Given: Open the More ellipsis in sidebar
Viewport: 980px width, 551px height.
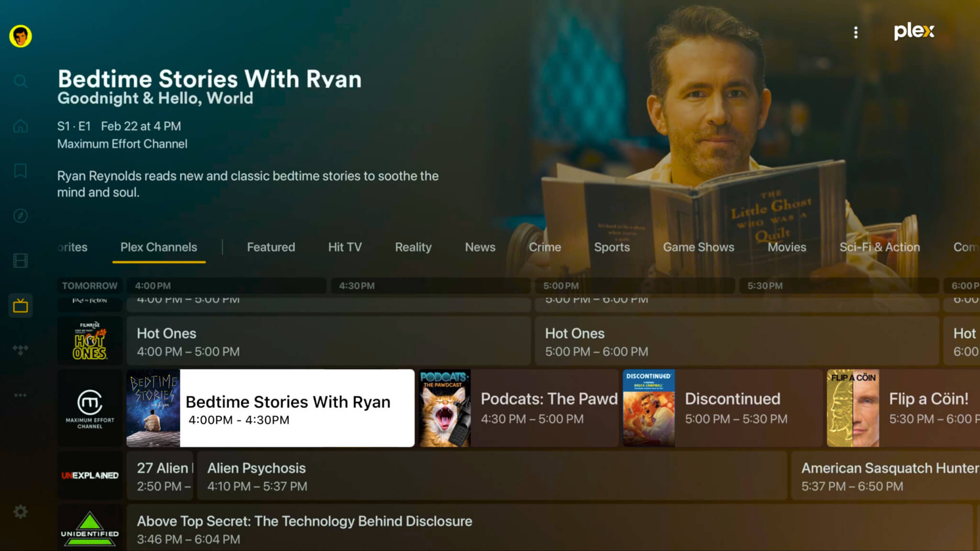Looking at the screenshot, I should click(x=21, y=395).
